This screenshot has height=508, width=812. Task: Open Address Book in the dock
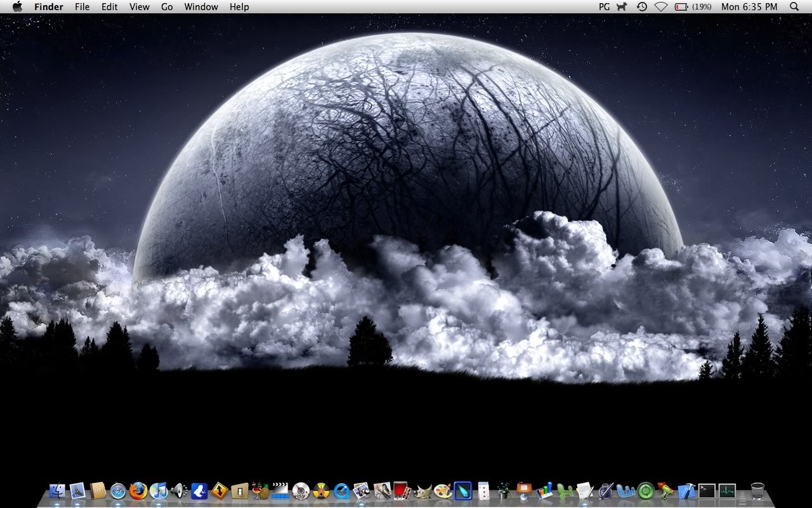98,490
